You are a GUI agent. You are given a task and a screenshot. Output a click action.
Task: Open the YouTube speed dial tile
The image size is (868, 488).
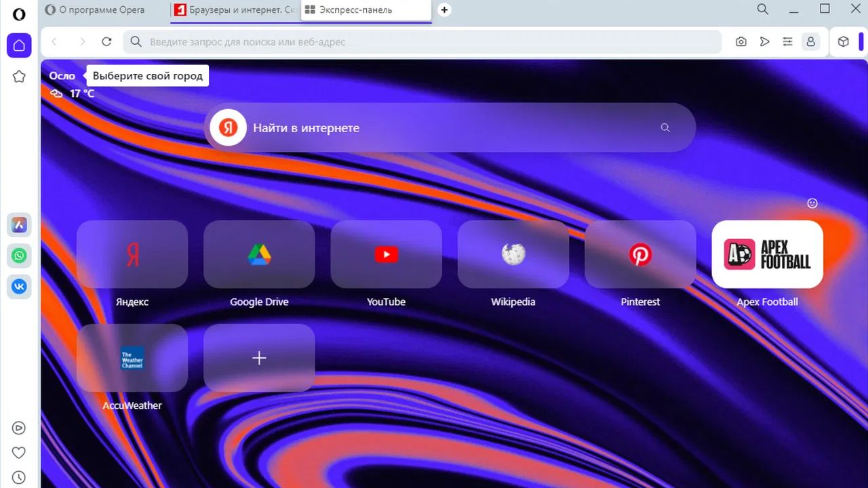tap(387, 255)
